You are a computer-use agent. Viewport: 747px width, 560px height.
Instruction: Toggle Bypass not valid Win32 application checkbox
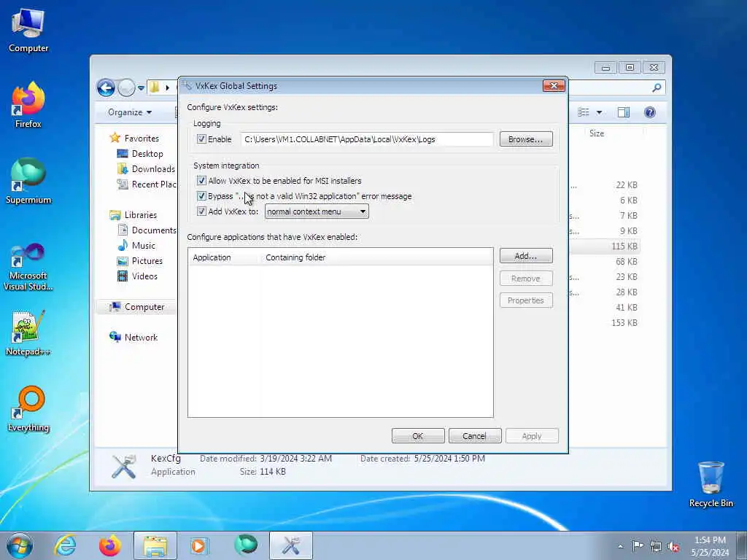[201, 195]
